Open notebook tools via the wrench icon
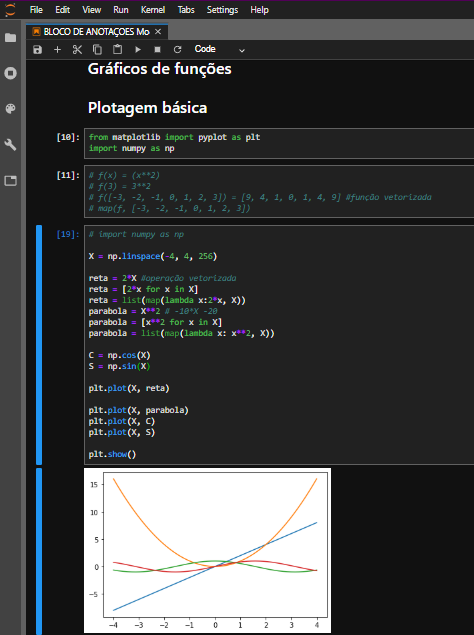The image size is (474, 635). (x=11, y=145)
